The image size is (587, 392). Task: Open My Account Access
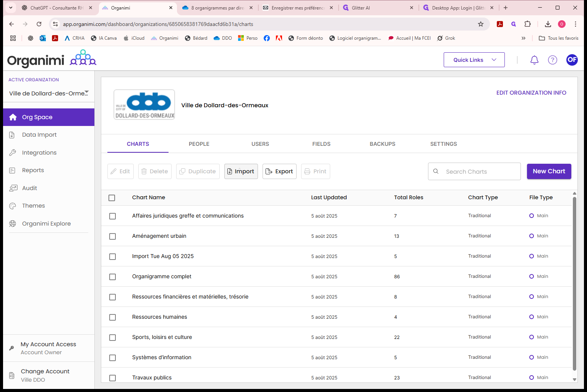click(49, 348)
